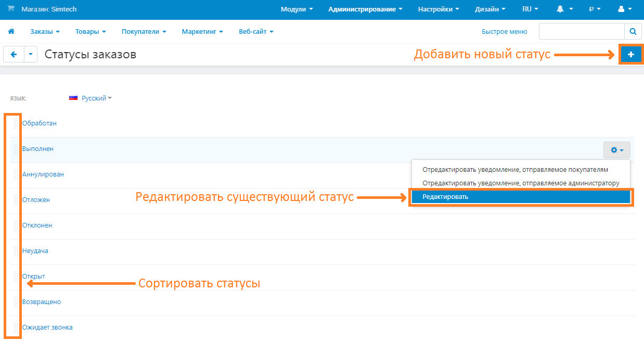Expand the dropdown arrow beside the back button
Viewport: 644px width, 340px height.
coord(31,54)
